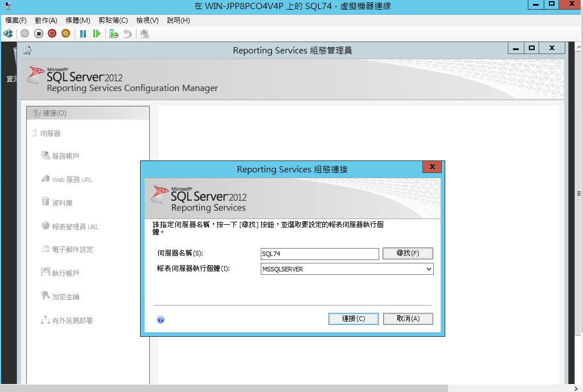Click the 執行帳戶 user icon
583x392 pixels.
coord(46,273)
